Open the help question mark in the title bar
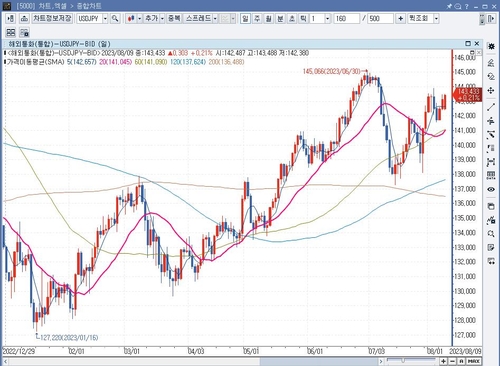The image size is (500, 366). click(466, 6)
